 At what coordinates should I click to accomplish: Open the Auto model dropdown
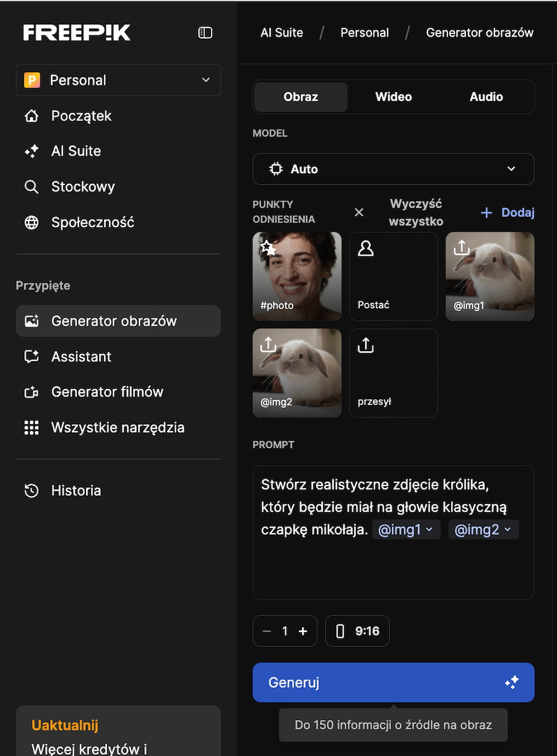[x=393, y=168]
